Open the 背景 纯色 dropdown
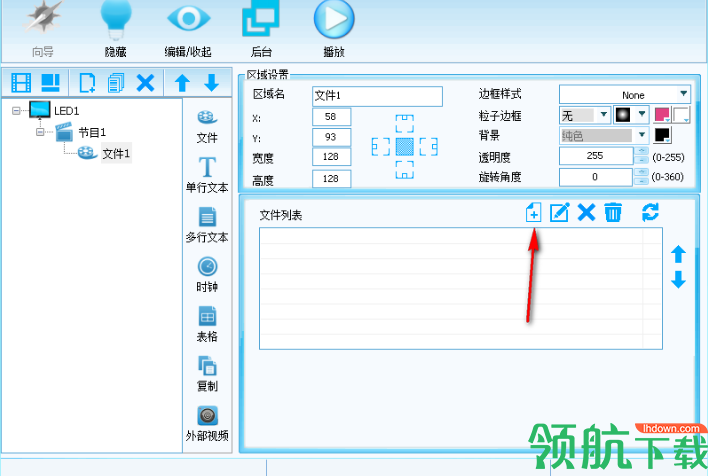This screenshot has height=476, width=708. tap(604, 135)
